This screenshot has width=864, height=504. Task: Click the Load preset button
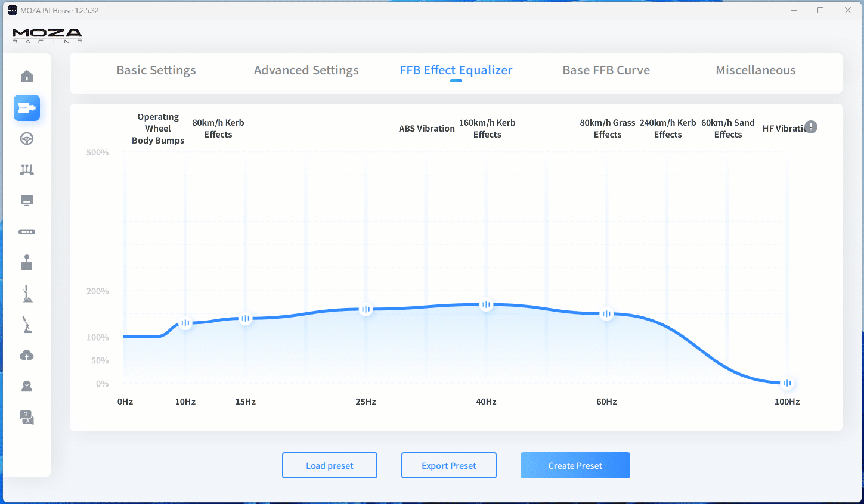[x=330, y=465]
